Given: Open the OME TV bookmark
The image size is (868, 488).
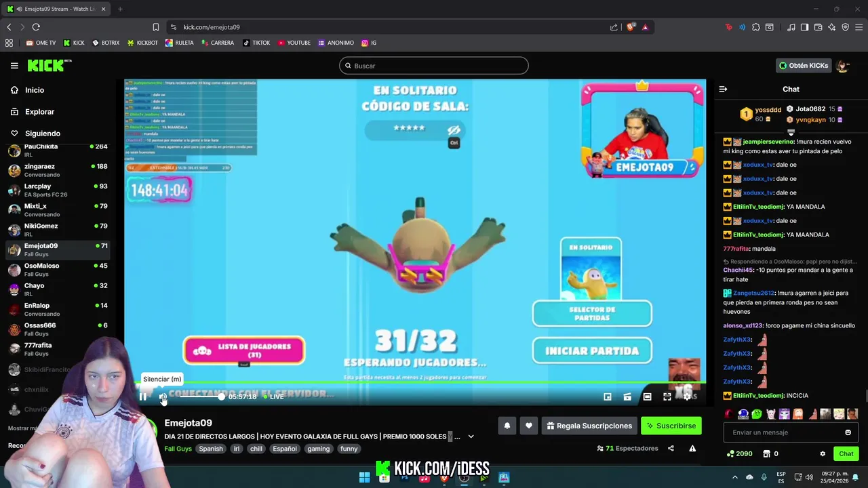Looking at the screenshot, I should [x=41, y=43].
